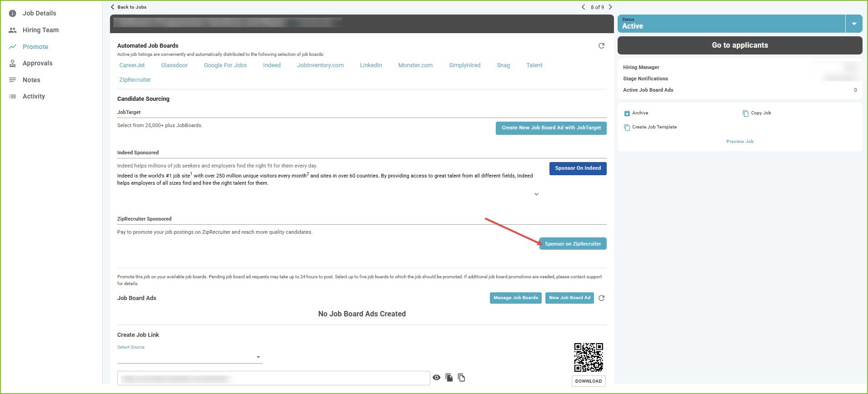Download the QR code
This screenshot has height=394, width=868.
[589, 381]
